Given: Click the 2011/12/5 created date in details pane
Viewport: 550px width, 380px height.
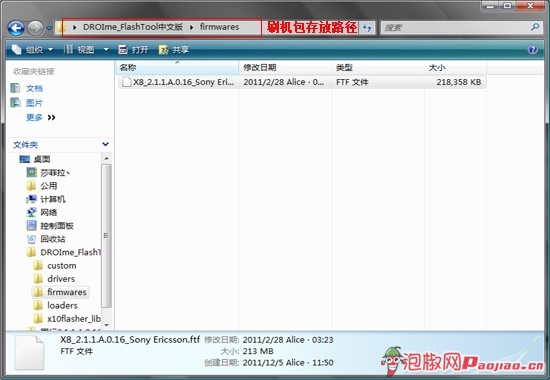Looking at the screenshot, I should 288,362.
